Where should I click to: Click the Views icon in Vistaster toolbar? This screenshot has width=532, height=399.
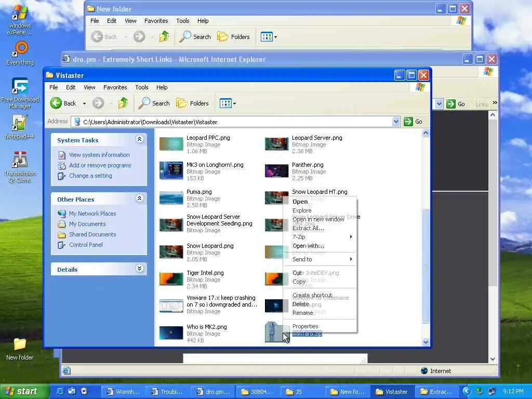[x=225, y=103]
